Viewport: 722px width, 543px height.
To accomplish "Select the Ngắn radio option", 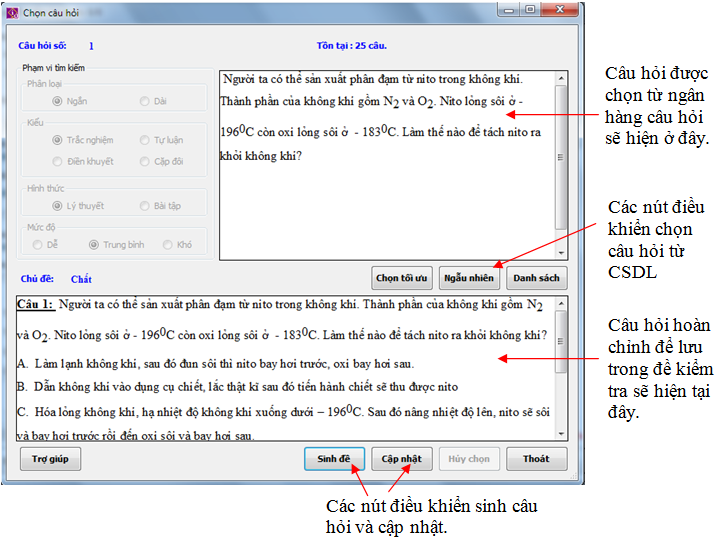I will (x=57, y=101).
